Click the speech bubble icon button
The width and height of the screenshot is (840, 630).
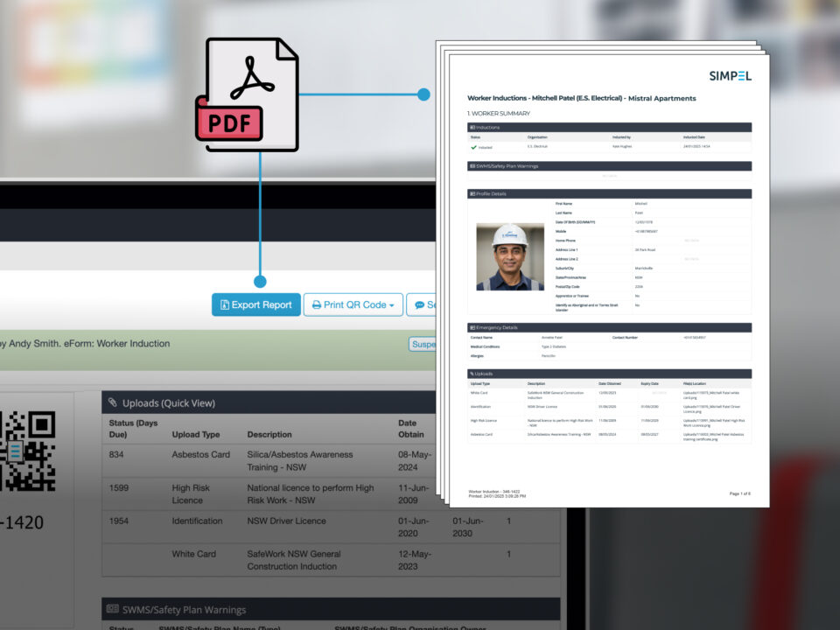click(421, 304)
